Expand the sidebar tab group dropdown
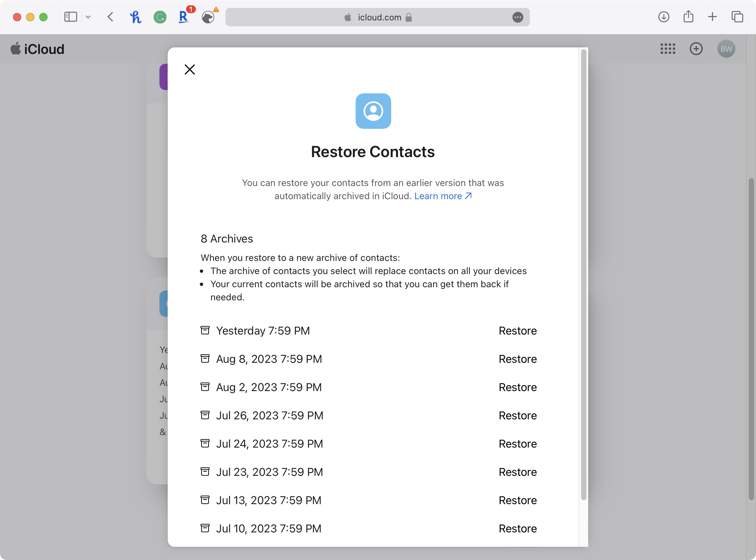The image size is (756, 560). (88, 17)
